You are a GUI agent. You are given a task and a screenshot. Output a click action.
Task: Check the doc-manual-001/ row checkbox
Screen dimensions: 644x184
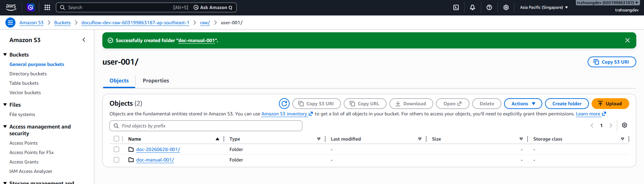tap(116, 160)
